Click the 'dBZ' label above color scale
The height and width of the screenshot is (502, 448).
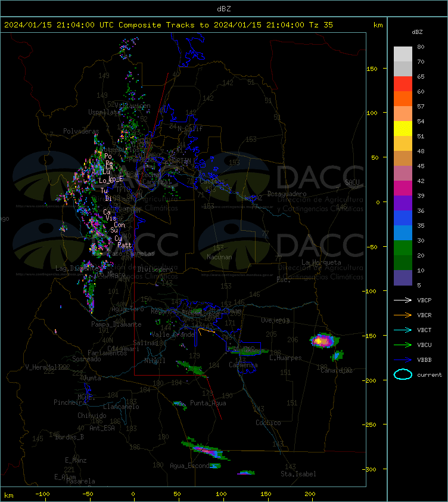417,32
